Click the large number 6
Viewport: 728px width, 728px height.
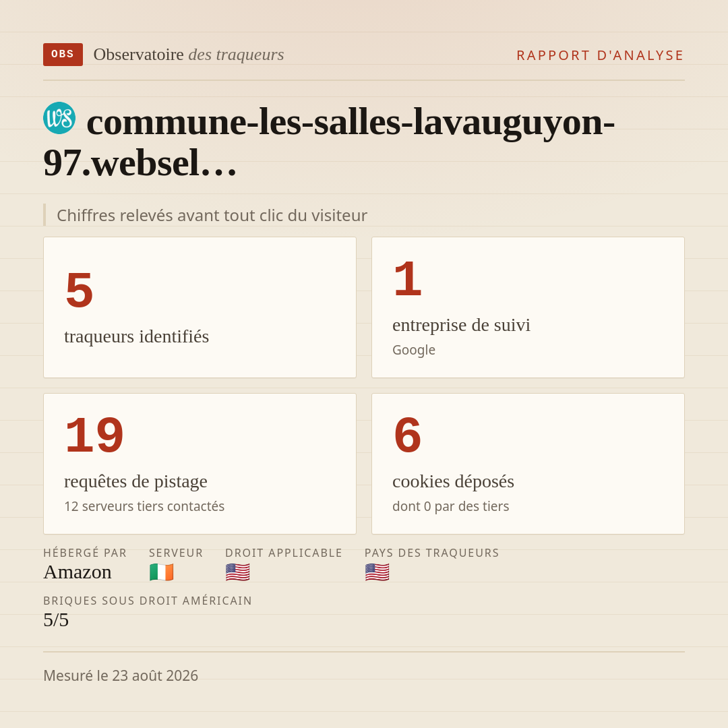pos(408,435)
